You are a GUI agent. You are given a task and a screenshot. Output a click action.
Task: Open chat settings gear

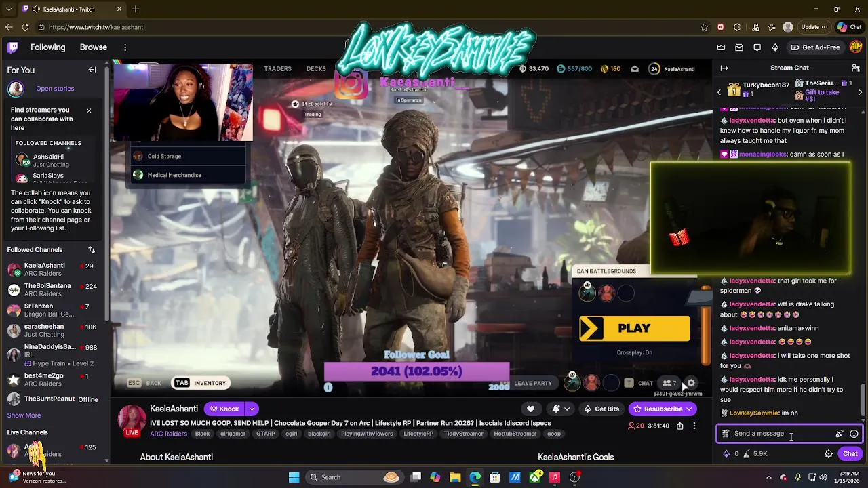(829, 454)
